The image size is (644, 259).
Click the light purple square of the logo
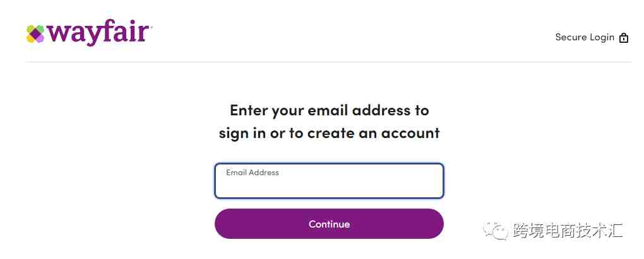[40, 38]
